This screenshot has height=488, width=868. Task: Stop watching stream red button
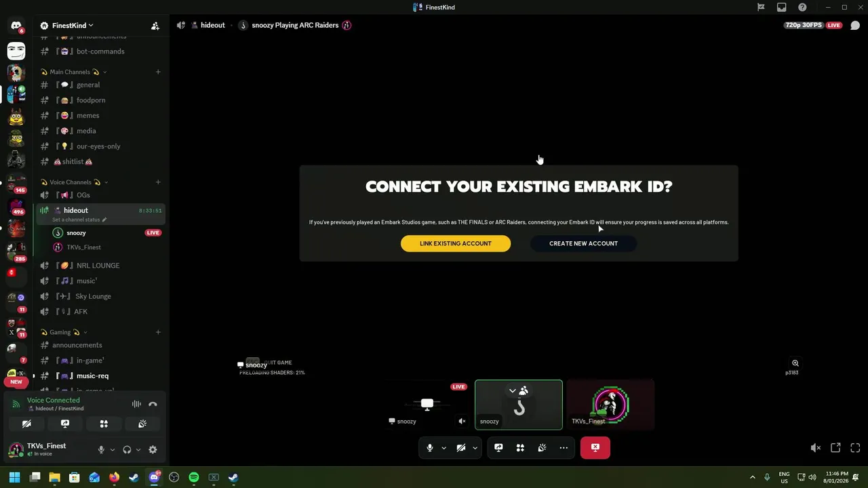pyautogui.click(x=595, y=447)
